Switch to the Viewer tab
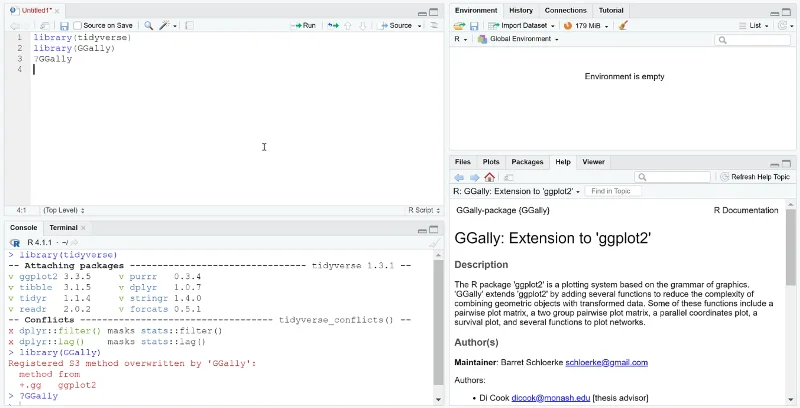Viewport: 800px width, 408px height. click(x=593, y=162)
